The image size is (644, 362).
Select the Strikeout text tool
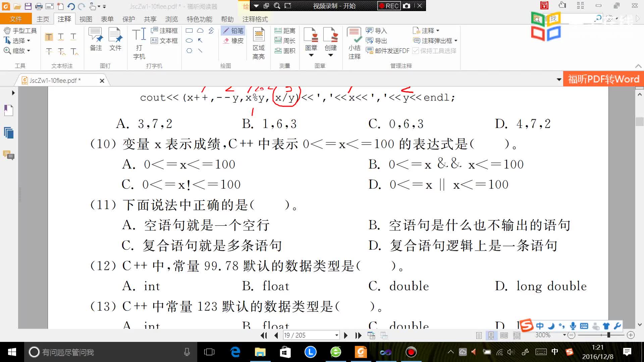pyautogui.click(x=49, y=51)
